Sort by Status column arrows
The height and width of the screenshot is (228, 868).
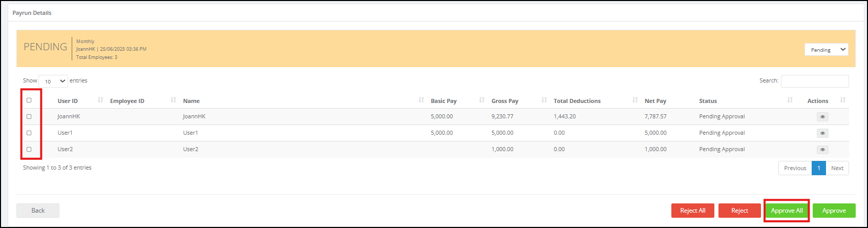pyautogui.click(x=790, y=100)
